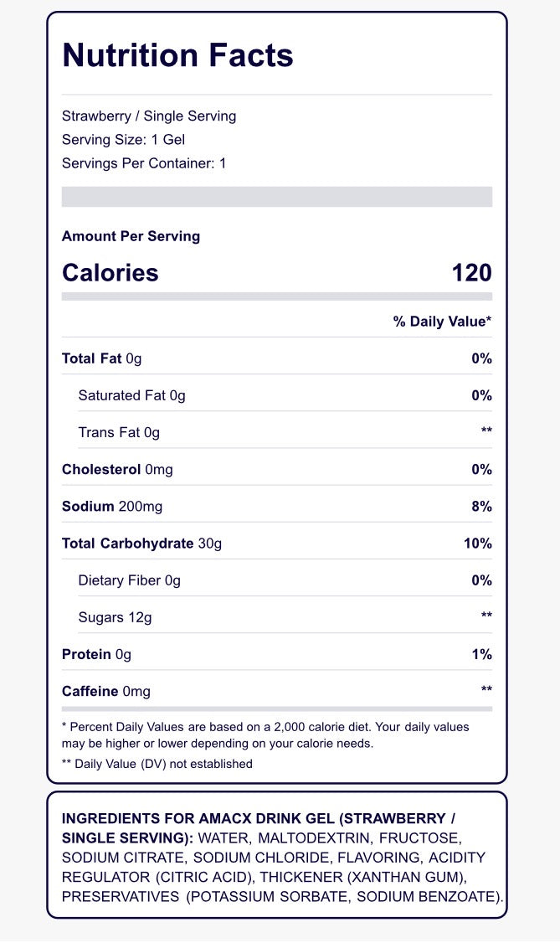Click the Saturated Fat 0g entry
Image resolution: width=560 pixels, height=943 pixels.
(x=131, y=396)
